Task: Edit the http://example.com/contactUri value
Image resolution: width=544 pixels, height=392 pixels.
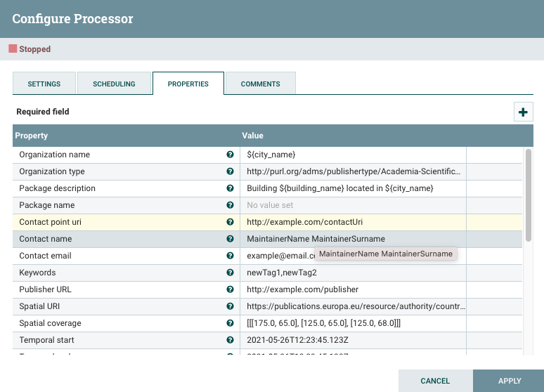Action: tap(353, 222)
